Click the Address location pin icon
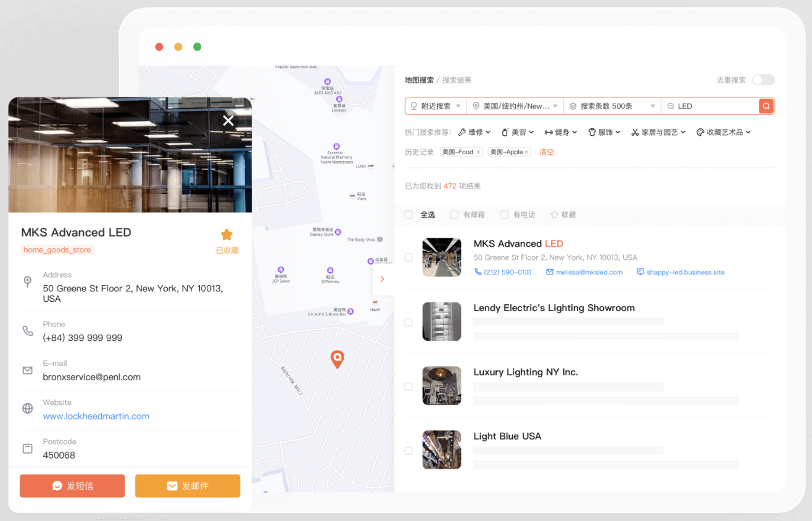 (27, 281)
